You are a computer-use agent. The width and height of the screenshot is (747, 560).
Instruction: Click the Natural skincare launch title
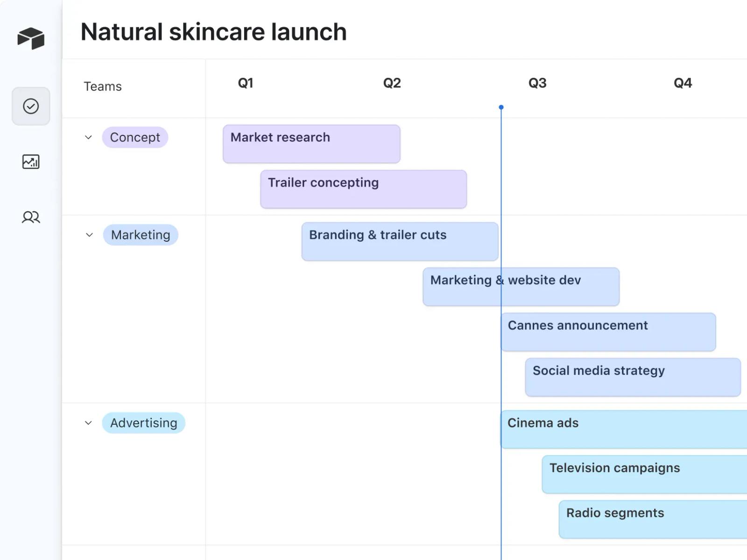pyautogui.click(x=214, y=32)
